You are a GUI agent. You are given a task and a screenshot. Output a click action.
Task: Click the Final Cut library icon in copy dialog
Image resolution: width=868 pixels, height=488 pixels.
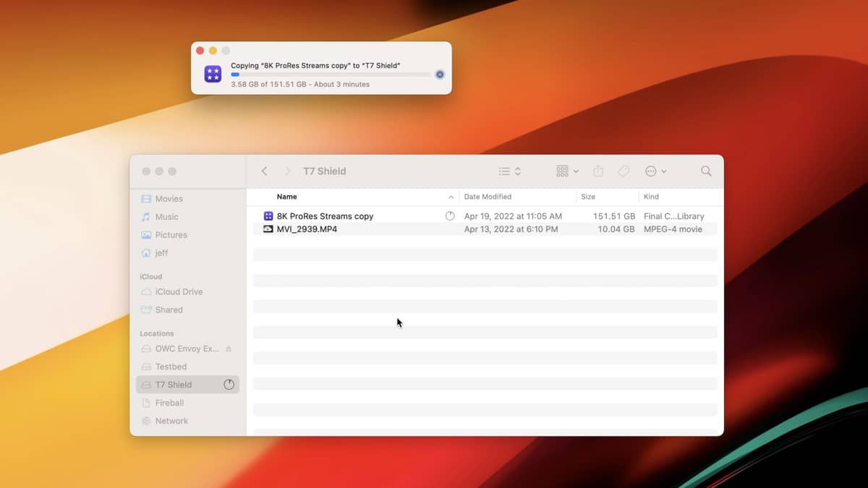click(x=213, y=74)
